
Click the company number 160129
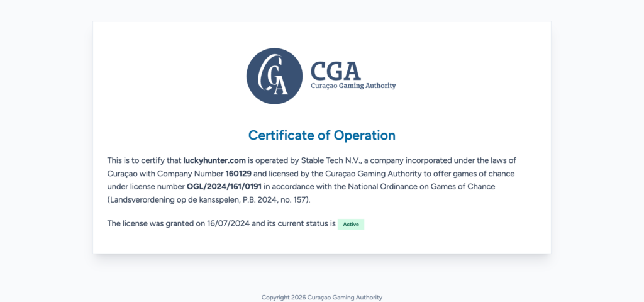238,174
